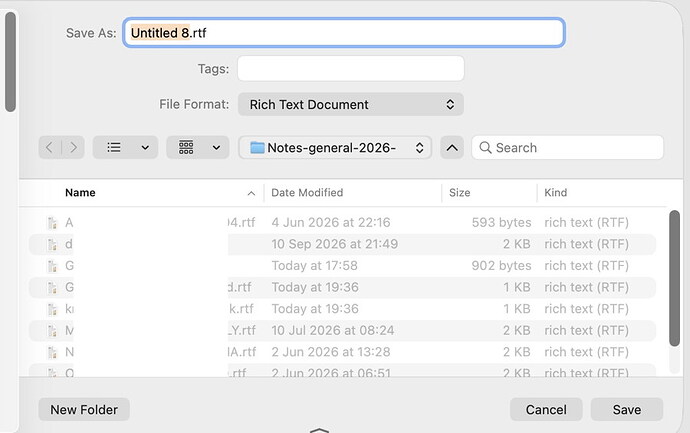
Task: Click the Save As filename field
Action: [x=344, y=33]
